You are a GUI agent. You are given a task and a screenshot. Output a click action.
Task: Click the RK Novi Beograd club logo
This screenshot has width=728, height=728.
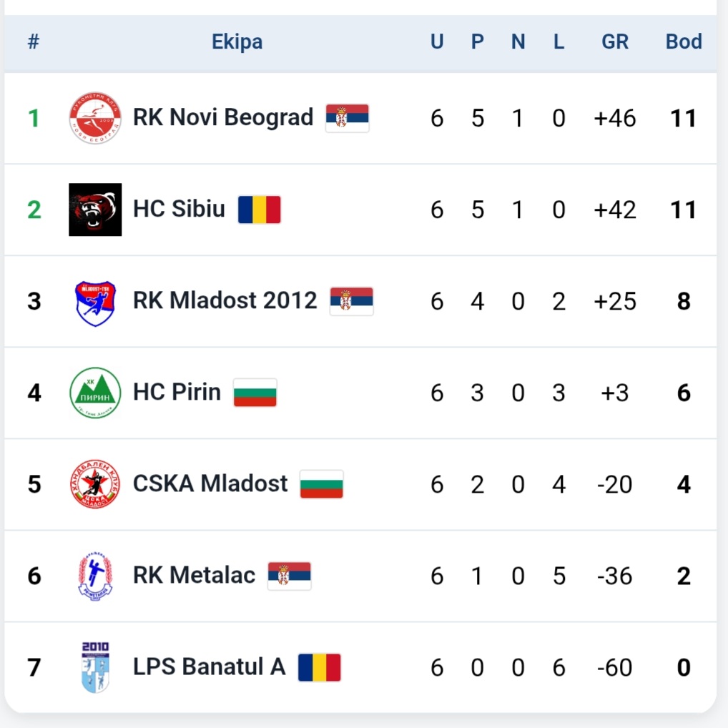point(95,118)
